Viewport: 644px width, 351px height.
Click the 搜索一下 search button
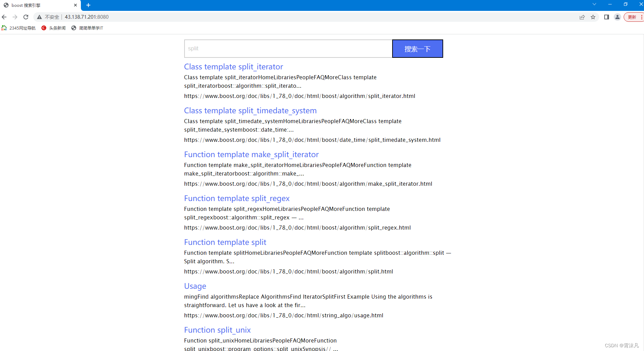[x=418, y=49]
